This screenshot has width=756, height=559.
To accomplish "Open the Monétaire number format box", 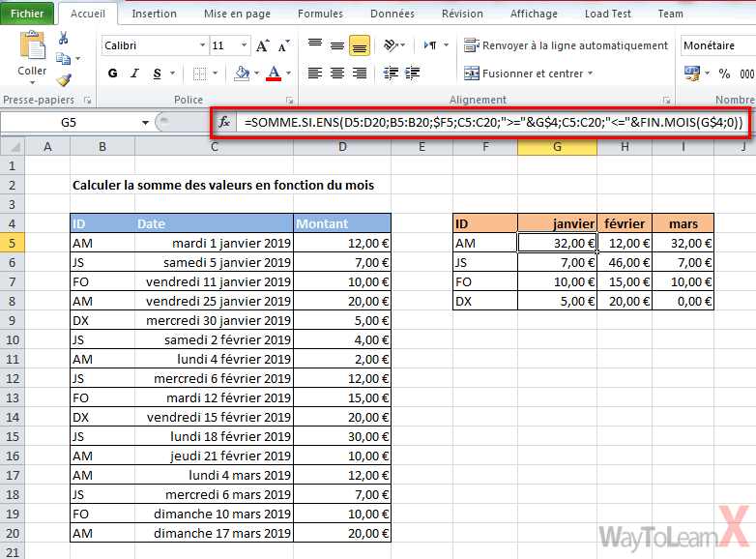I will [718, 45].
